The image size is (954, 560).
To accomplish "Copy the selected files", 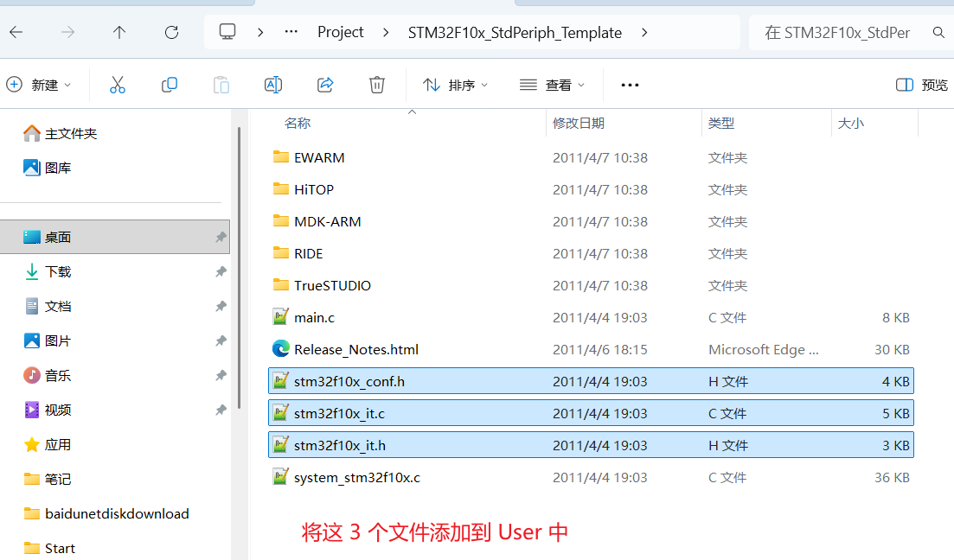I will coord(170,85).
